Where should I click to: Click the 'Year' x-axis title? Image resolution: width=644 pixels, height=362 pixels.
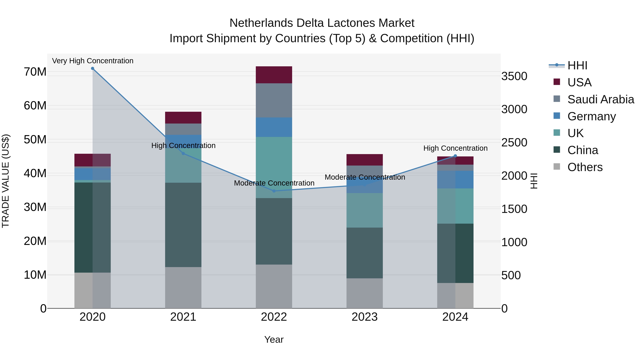[274, 339]
